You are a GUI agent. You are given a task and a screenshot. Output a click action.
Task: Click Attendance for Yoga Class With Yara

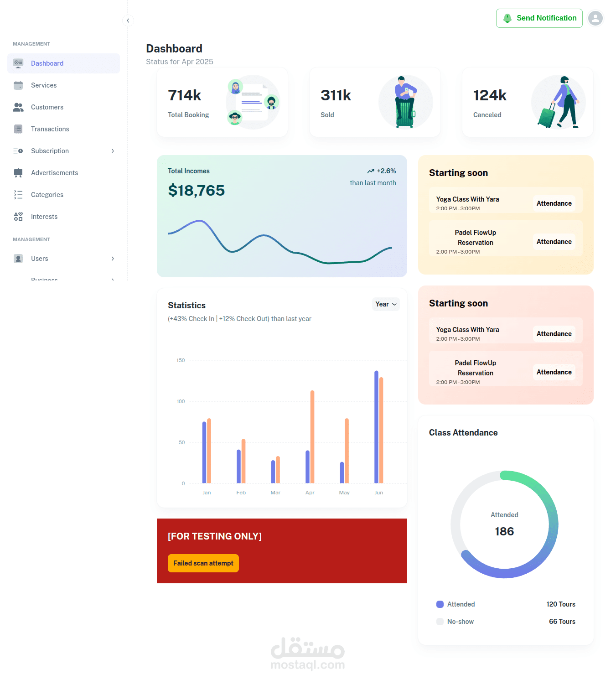pyautogui.click(x=554, y=203)
